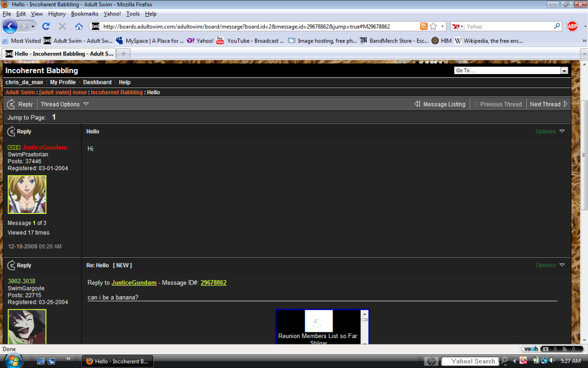Viewport: 588px width, 368px height.
Task: Click the Yahoo search input field
Action: pyautogui.click(x=508, y=26)
